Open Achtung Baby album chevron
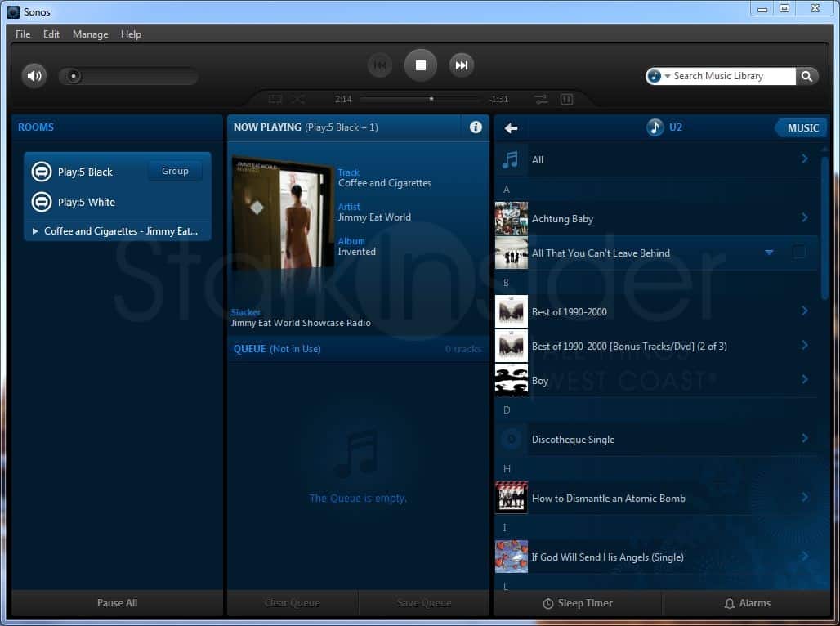The image size is (840, 626). click(x=805, y=217)
